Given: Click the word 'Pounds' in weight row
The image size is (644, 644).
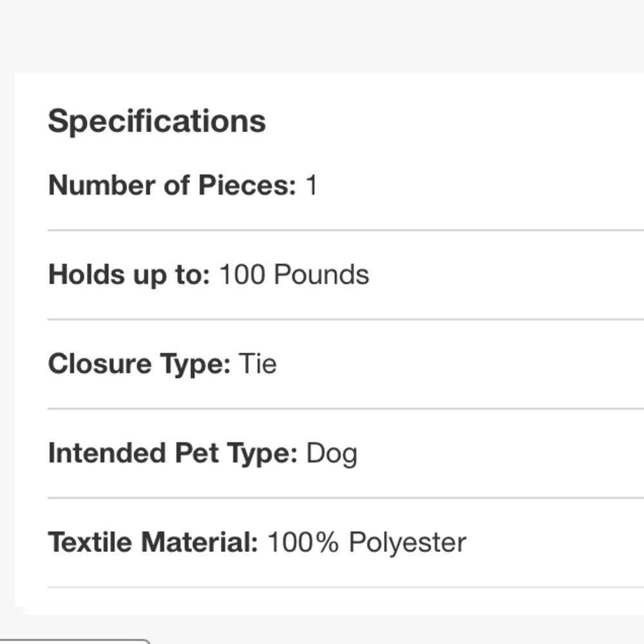Looking at the screenshot, I should pos(321,275).
